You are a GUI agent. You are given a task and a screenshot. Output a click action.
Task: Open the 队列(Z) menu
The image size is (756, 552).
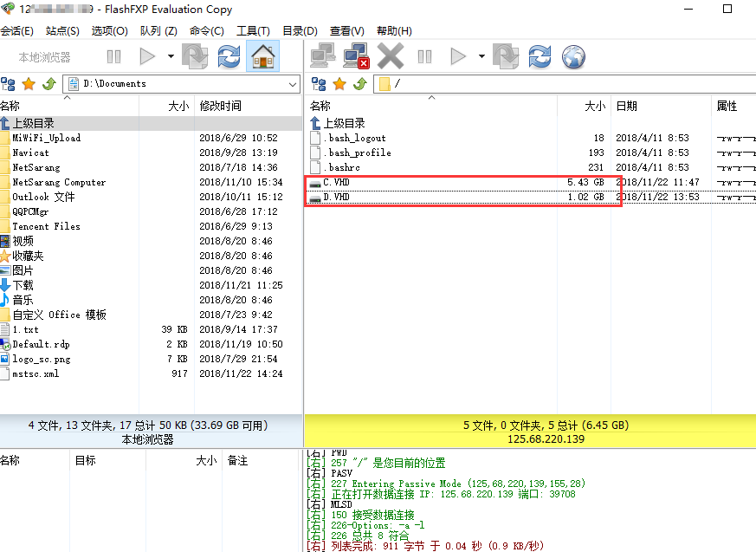coord(158,31)
